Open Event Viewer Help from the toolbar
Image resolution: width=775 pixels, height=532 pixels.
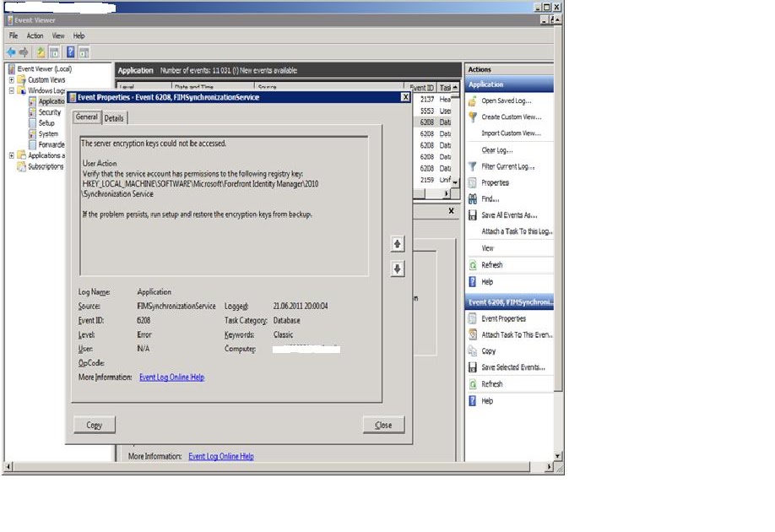point(73,52)
